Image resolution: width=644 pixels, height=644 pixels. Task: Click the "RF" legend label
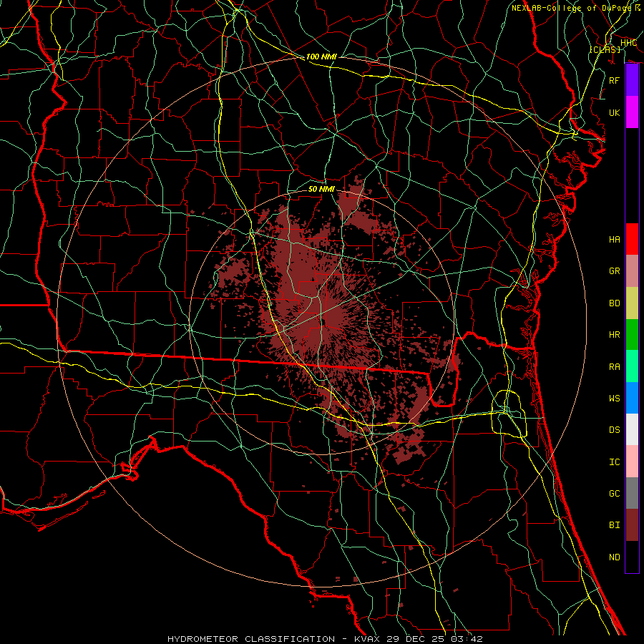[x=615, y=80]
